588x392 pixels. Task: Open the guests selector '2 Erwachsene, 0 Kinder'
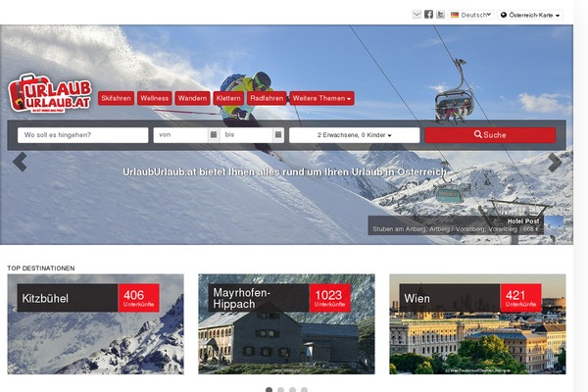354,135
